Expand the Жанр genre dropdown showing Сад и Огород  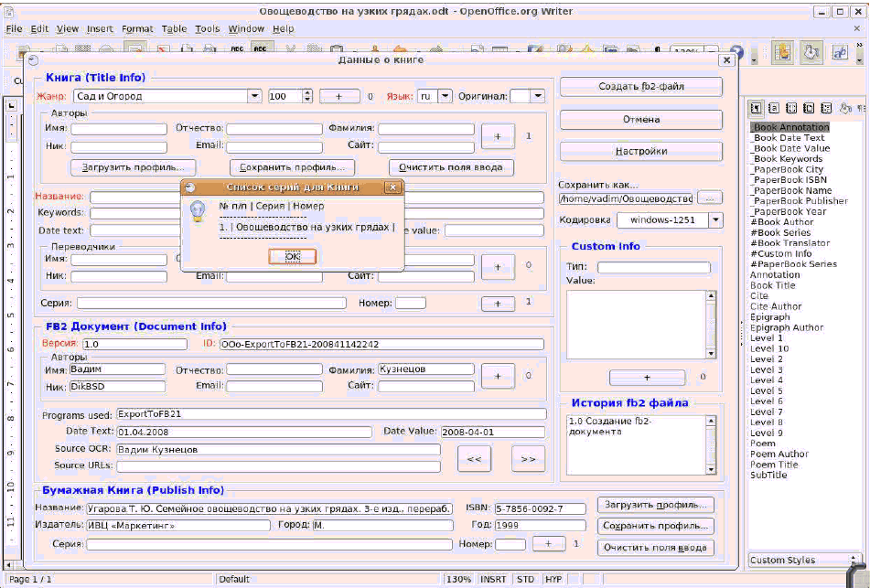point(254,96)
